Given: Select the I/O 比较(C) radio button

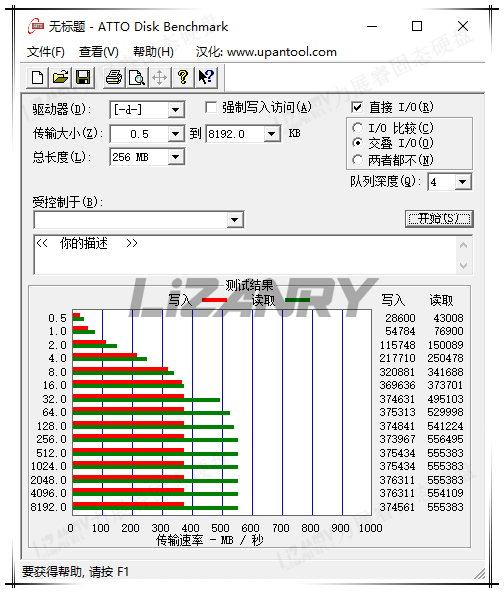Looking at the screenshot, I should click(357, 128).
